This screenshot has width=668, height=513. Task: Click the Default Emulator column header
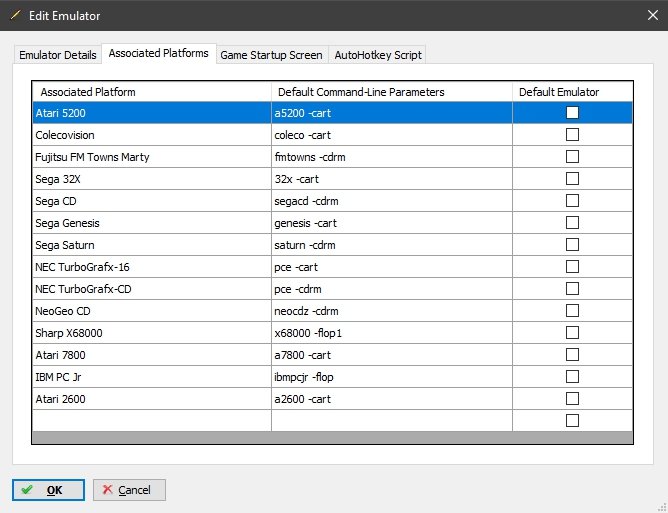pyautogui.click(x=573, y=92)
